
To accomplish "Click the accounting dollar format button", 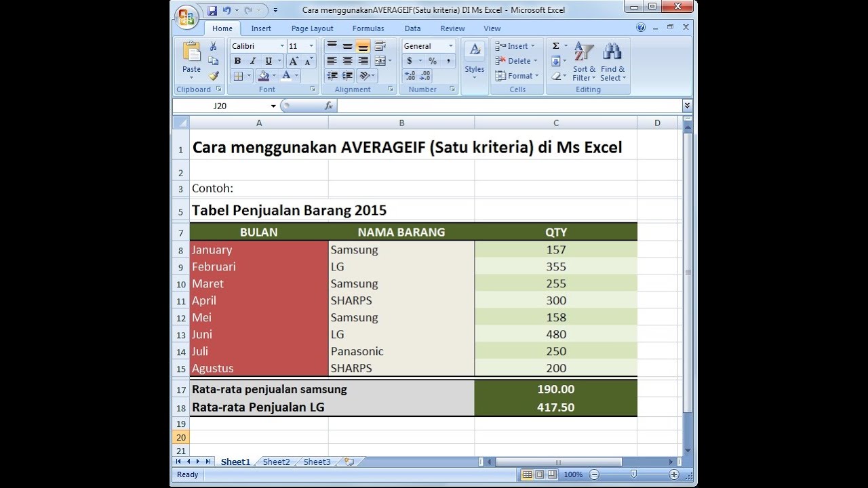I will point(410,61).
